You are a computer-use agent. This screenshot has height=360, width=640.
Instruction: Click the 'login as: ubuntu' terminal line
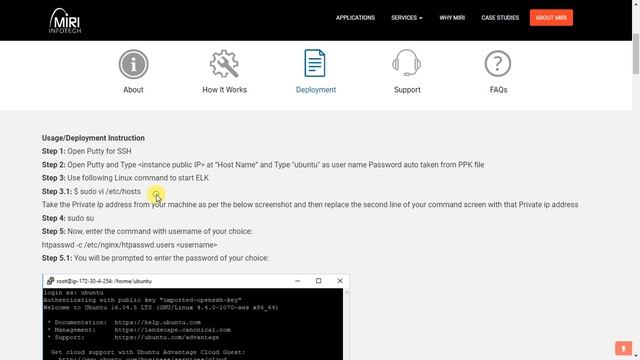pyautogui.click(x=73, y=293)
